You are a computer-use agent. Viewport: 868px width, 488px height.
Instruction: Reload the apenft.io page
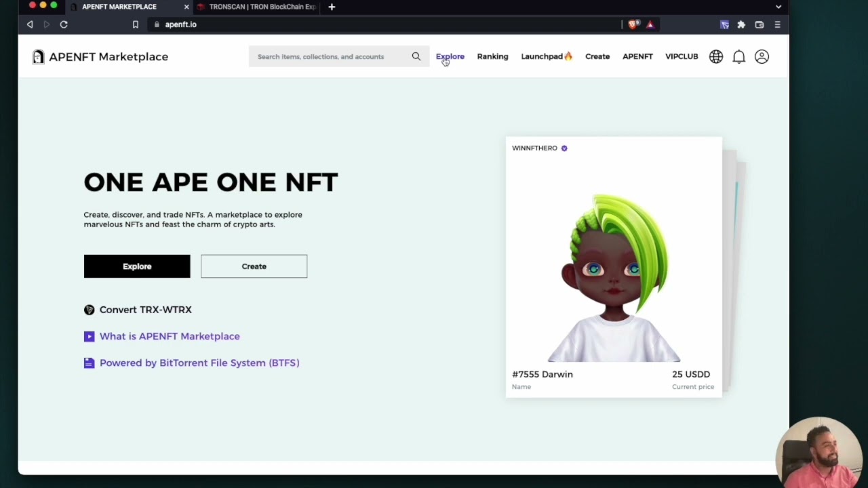pos(64,24)
